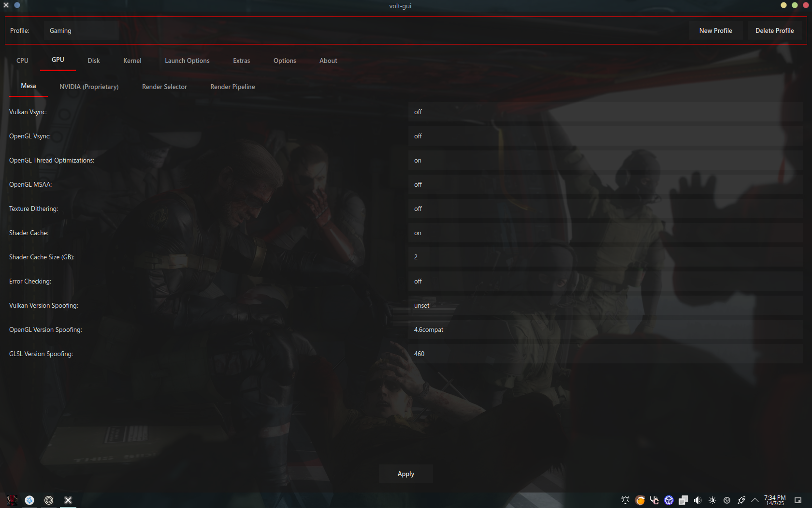Image resolution: width=812 pixels, height=508 pixels.
Task: Switch to the CPU tab
Action: [22, 60]
